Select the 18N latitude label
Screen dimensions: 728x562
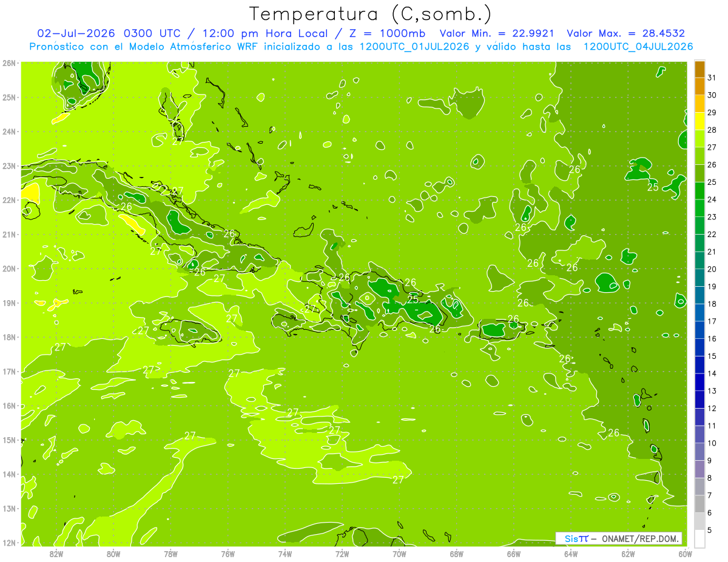coord(9,337)
